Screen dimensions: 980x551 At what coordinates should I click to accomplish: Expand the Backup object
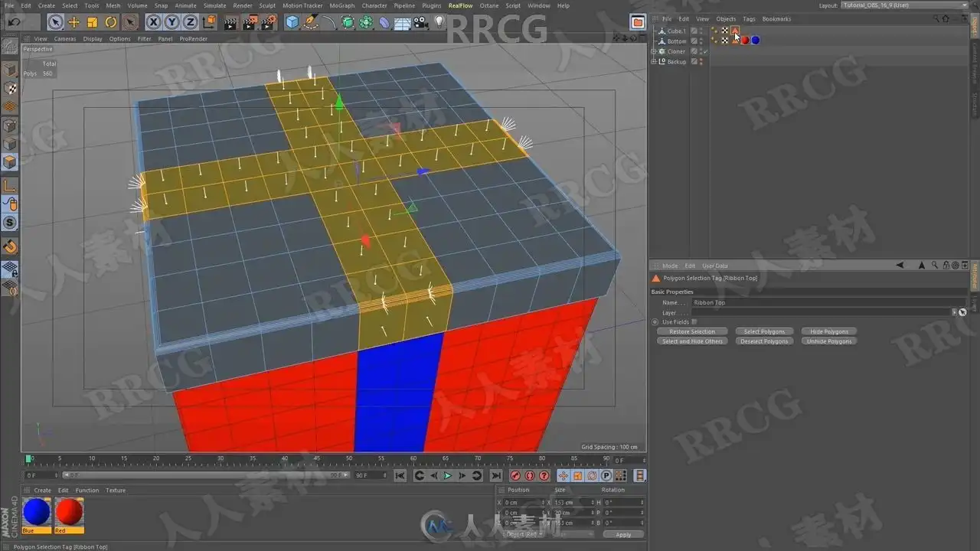(653, 61)
